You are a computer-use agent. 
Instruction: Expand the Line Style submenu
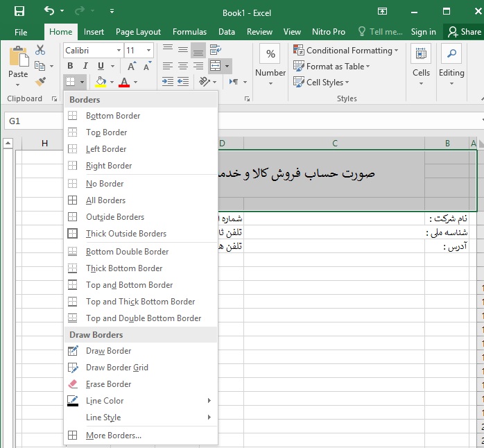pyautogui.click(x=141, y=417)
